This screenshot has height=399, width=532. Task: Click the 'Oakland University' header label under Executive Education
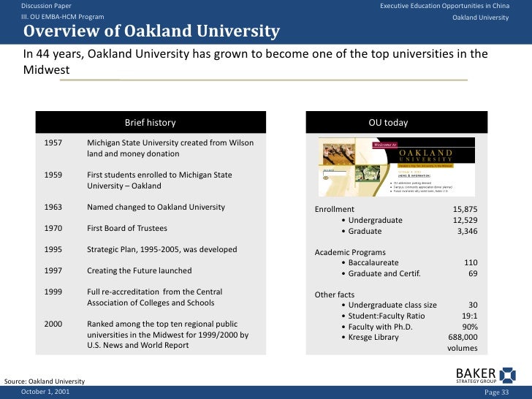pos(480,18)
